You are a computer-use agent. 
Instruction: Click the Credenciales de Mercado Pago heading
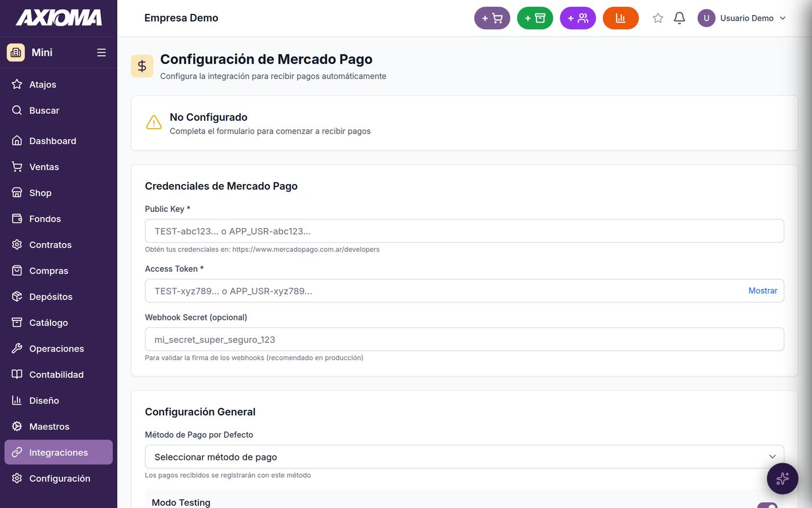pyautogui.click(x=221, y=186)
